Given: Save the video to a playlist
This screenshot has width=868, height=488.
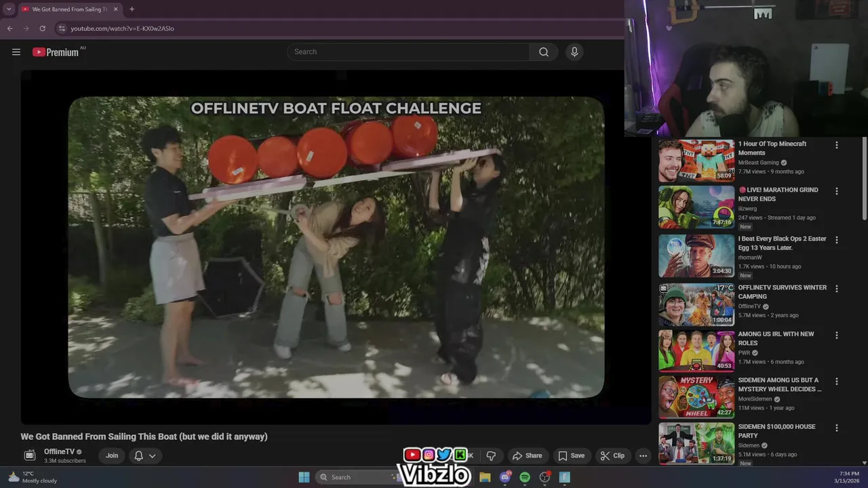Looking at the screenshot, I should point(571,455).
